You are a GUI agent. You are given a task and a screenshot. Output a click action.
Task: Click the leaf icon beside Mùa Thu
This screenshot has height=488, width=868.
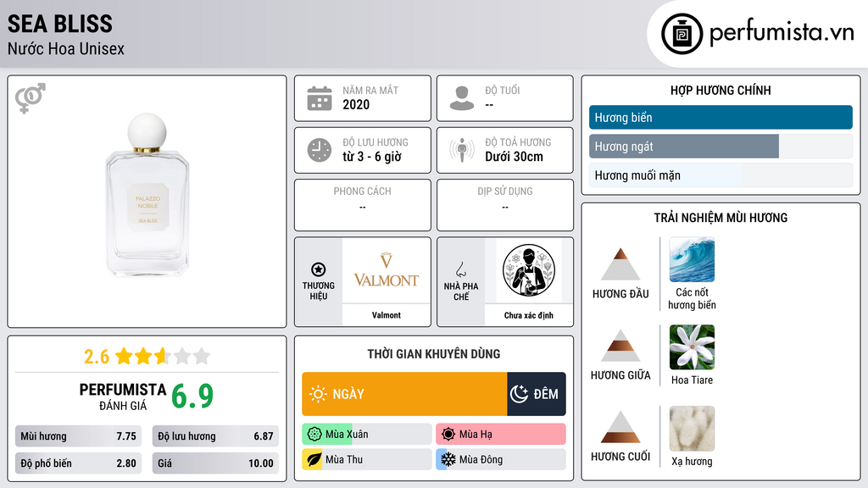[x=314, y=460]
